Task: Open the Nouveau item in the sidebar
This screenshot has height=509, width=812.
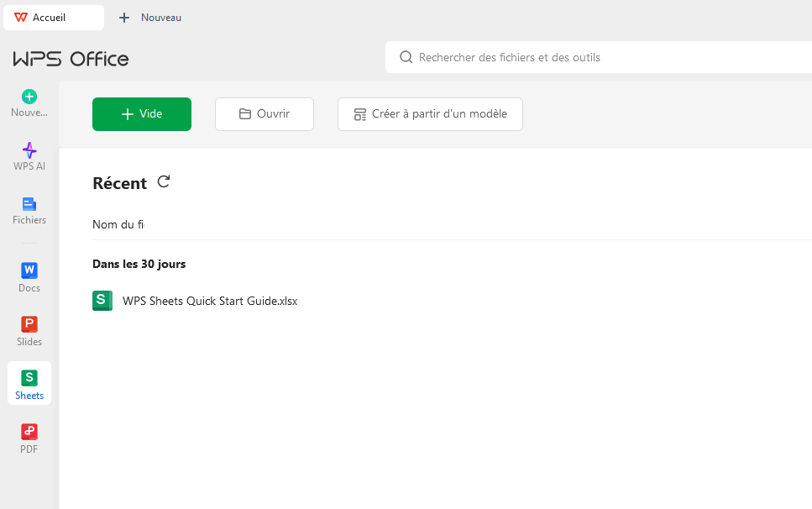Action: 29,103
